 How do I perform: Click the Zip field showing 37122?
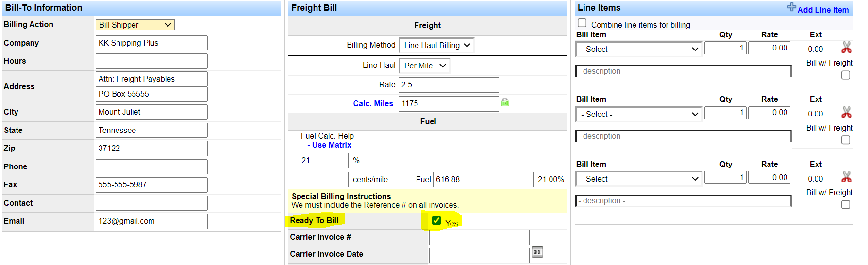(x=151, y=149)
